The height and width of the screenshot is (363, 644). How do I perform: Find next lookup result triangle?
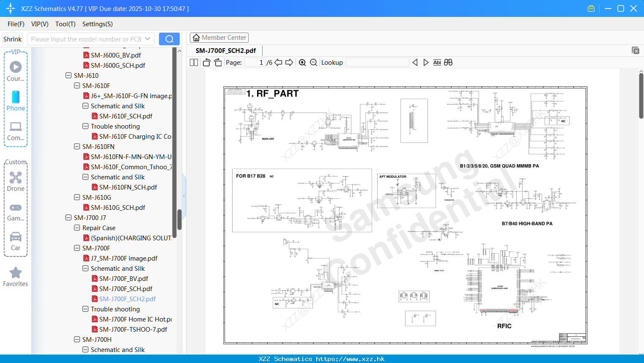426,62
